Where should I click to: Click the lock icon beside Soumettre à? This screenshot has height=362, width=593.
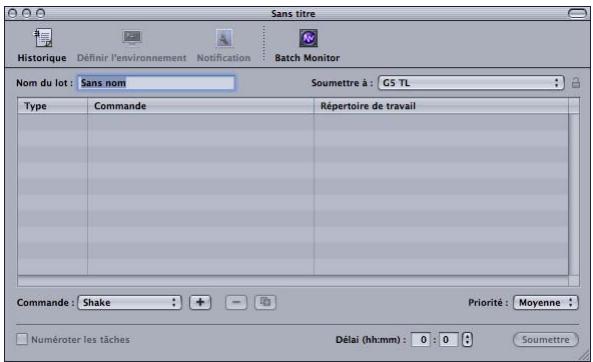[x=576, y=82]
